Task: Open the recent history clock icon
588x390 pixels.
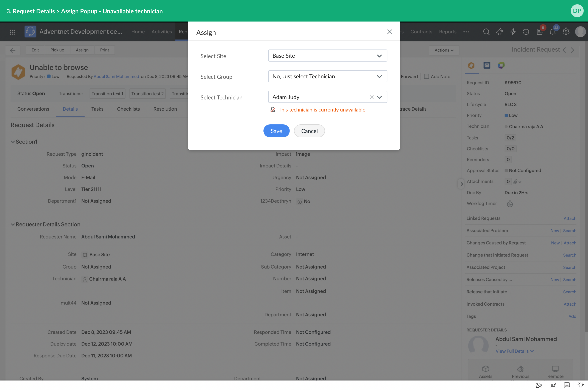Action: coord(526,32)
